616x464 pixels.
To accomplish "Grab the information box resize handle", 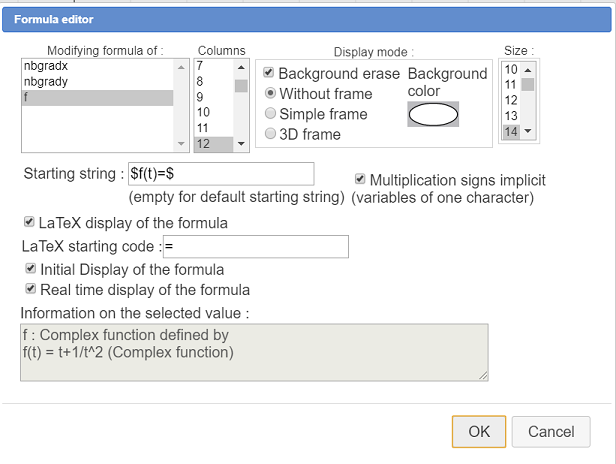I will 483,376.
